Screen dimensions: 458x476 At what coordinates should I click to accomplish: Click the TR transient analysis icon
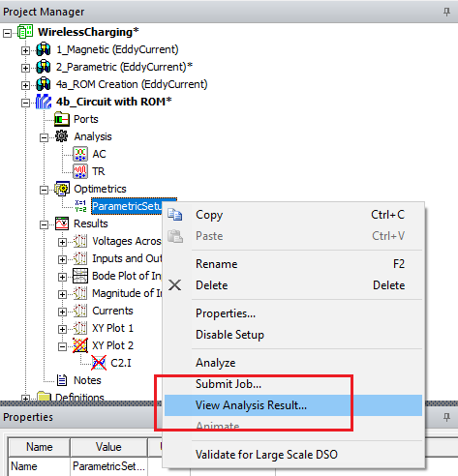(80, 171)
